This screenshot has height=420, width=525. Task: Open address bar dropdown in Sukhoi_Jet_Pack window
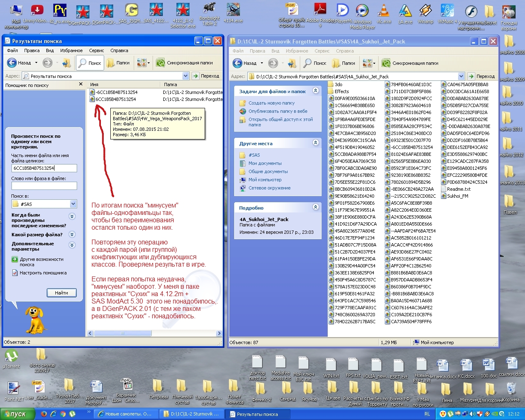(x=461, y=76)
